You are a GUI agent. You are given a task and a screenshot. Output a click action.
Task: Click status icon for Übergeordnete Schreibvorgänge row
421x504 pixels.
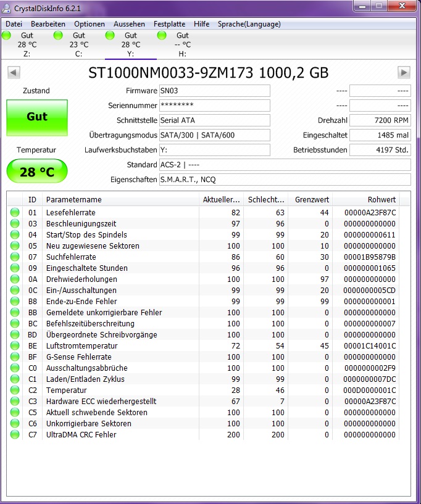[15, 334]
